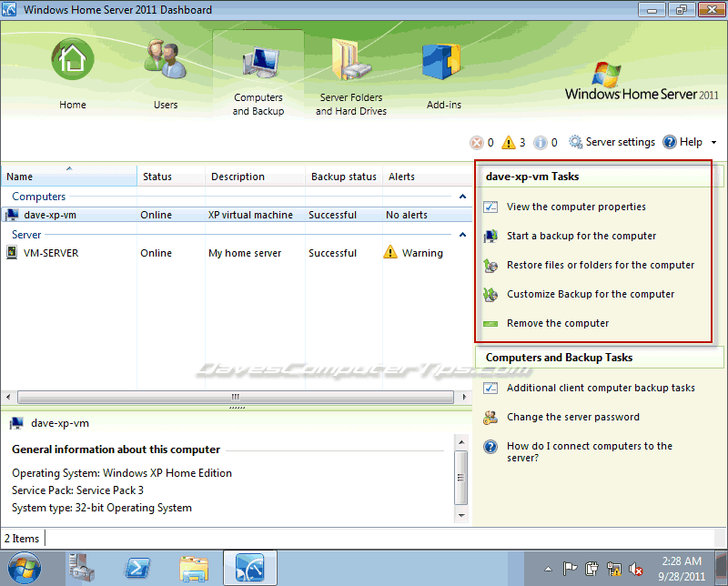728x586 pixels.
Task: Click 'My home server' description cell
Action: point(245,253)
